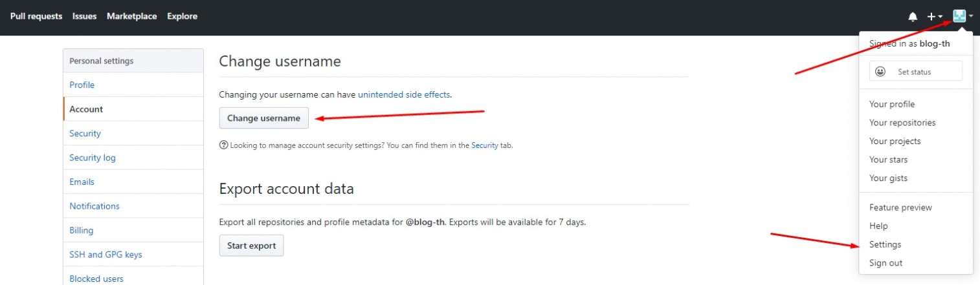Click the Change username button
The image size is (980, 285).
[263, 118]
